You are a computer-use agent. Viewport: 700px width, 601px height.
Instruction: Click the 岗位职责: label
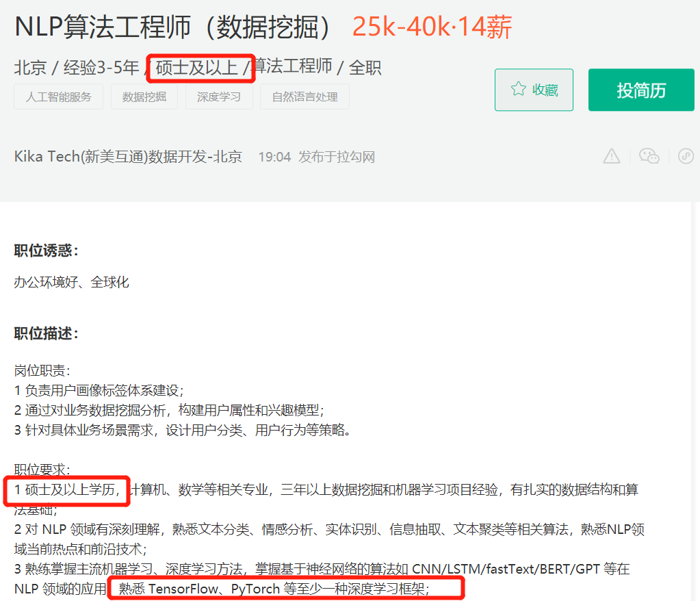[42, 370]
